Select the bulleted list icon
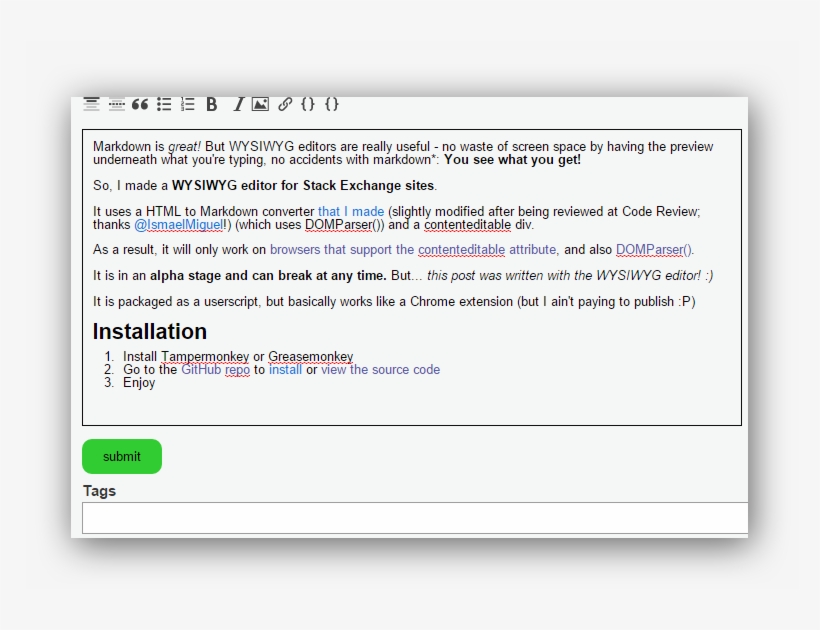 (x=163, y=104)
